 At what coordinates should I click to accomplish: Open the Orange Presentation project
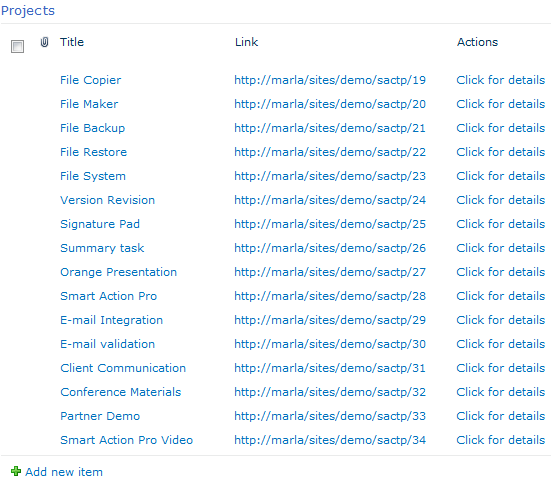[118, 272]
